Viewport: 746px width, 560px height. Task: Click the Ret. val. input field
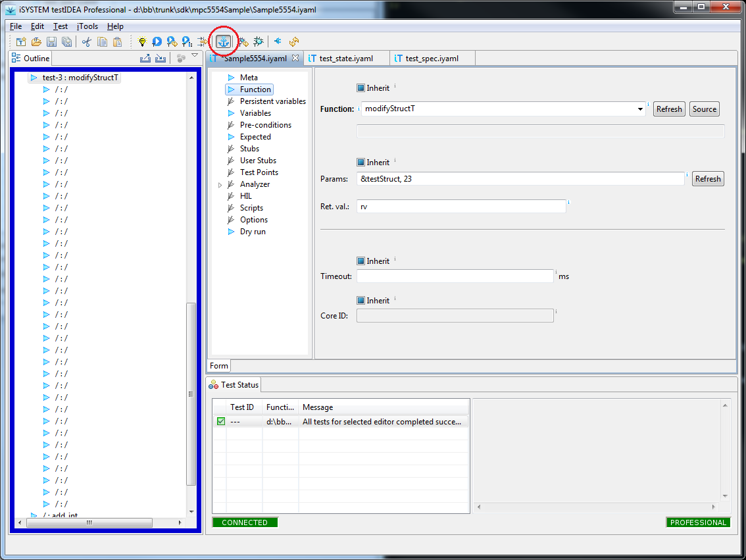coord(460,207)
